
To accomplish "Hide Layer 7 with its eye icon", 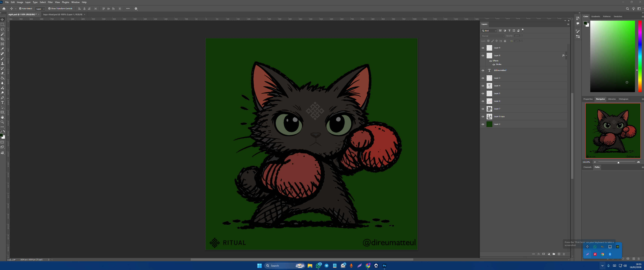I will [483, 109].
